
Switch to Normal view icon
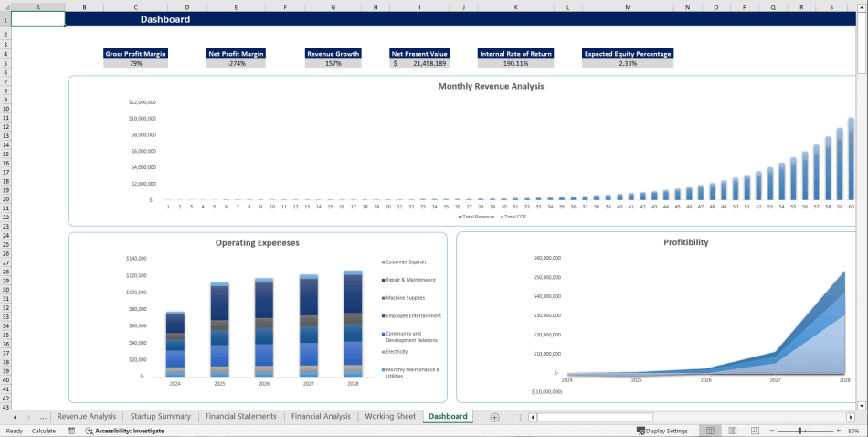tap(709, 431)
